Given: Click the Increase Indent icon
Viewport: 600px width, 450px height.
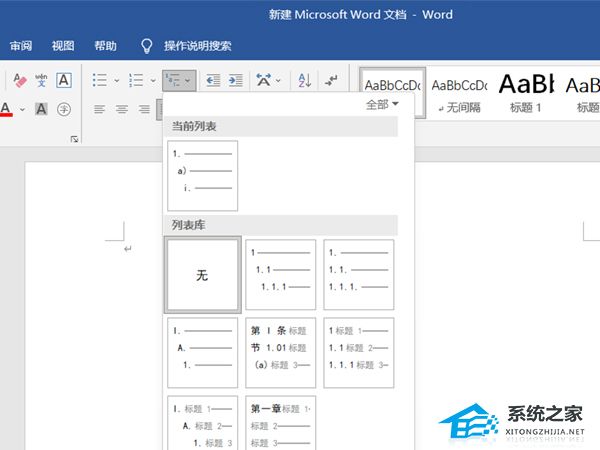Looking at the screenshot, I should pos(236,80).
